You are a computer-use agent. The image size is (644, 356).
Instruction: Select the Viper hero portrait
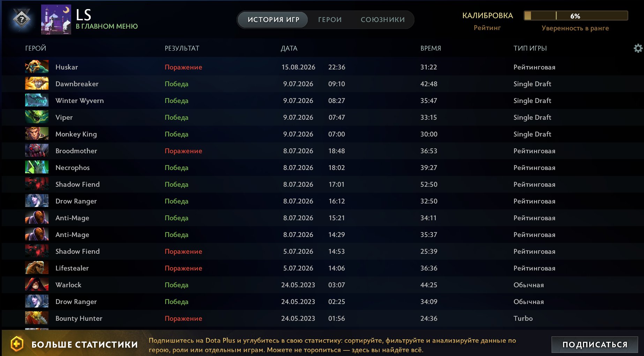point(37,117)
